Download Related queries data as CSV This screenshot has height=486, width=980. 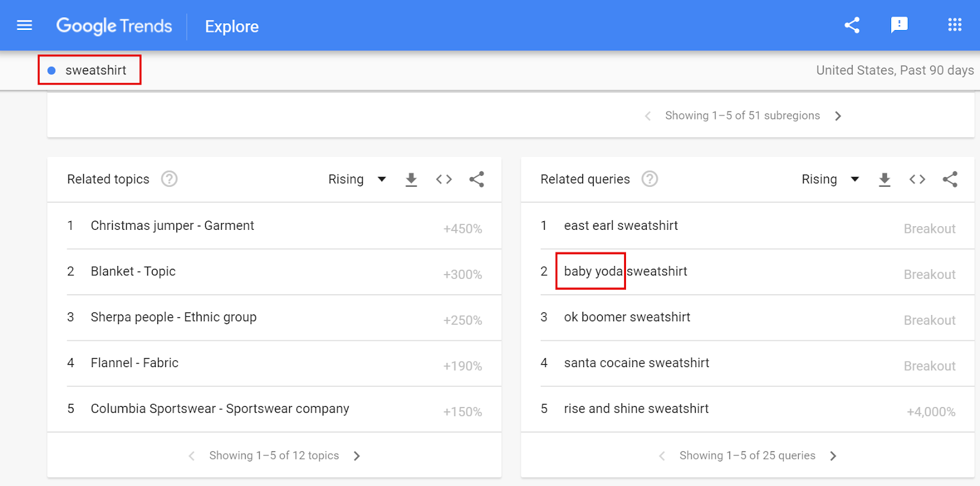point(884,180)
